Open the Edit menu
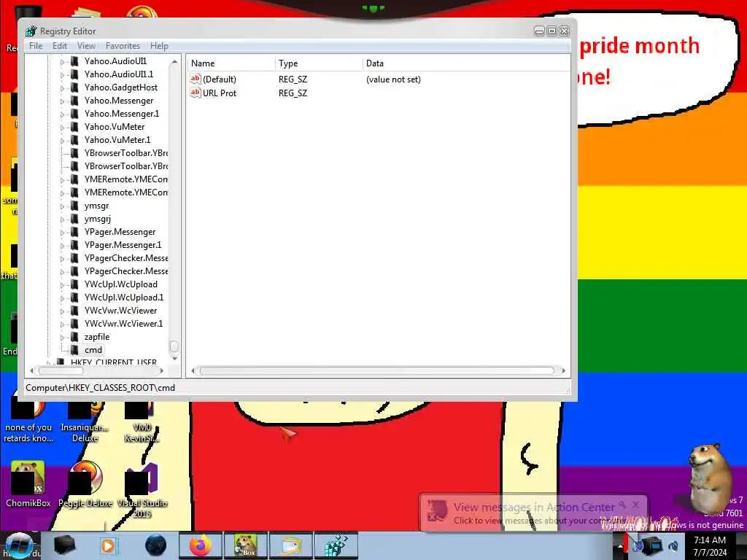747x560 pixels. click(60, 46)
